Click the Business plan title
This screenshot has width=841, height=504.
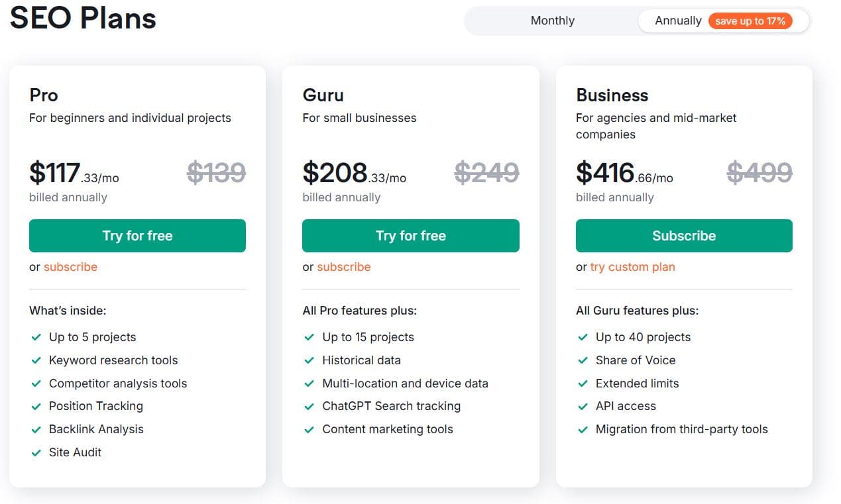tap(612, 95)
